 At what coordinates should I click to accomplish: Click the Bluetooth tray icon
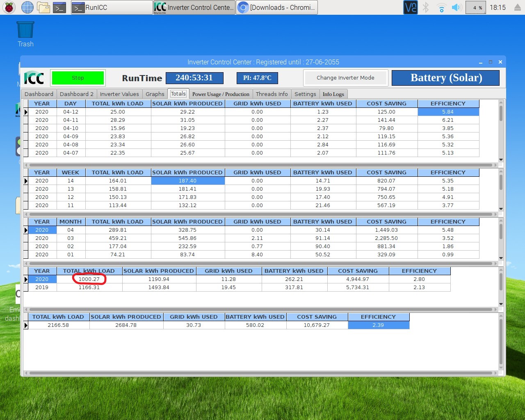[426, 7]
